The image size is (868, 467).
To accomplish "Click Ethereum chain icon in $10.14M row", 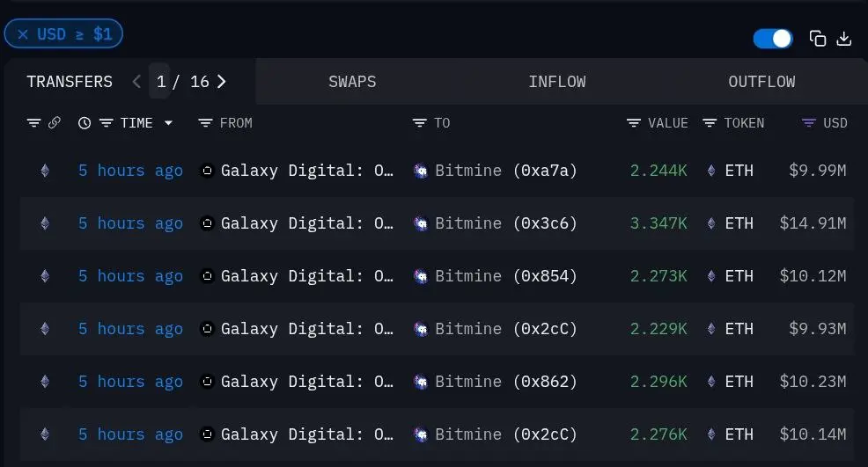I will pos(46,434).
